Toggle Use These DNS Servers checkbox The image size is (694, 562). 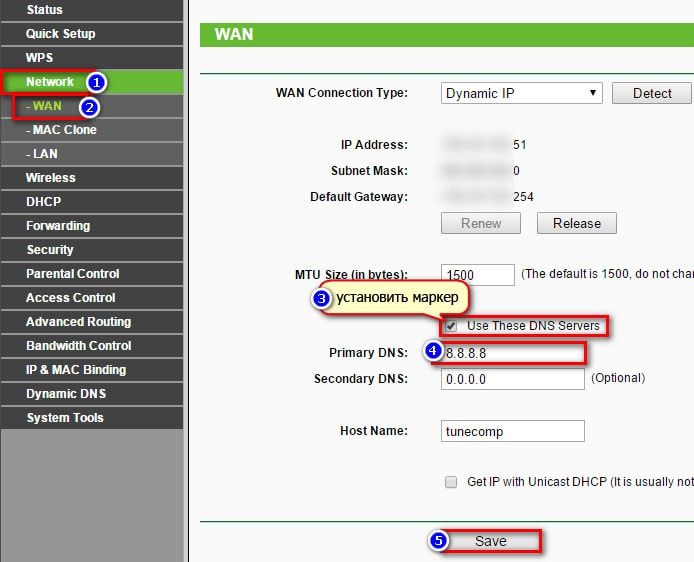(x=452, y=326)
